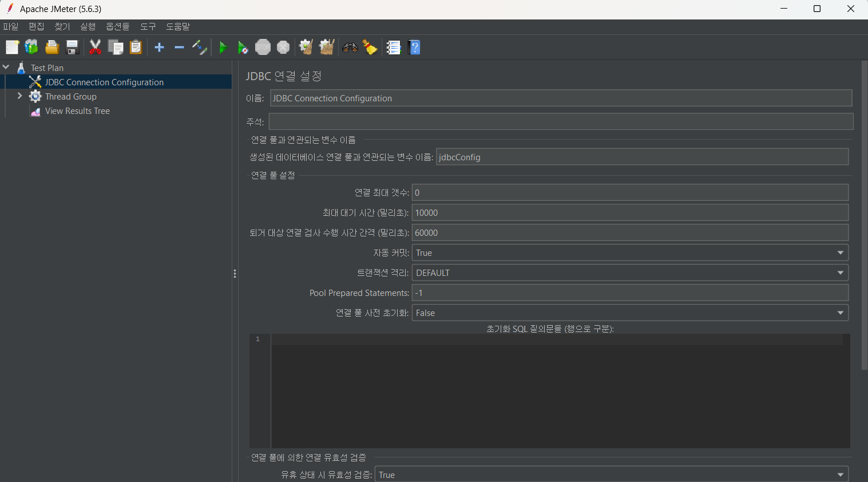
Task: Click the right panel vertical scrollbar
Action: [864, 215]
